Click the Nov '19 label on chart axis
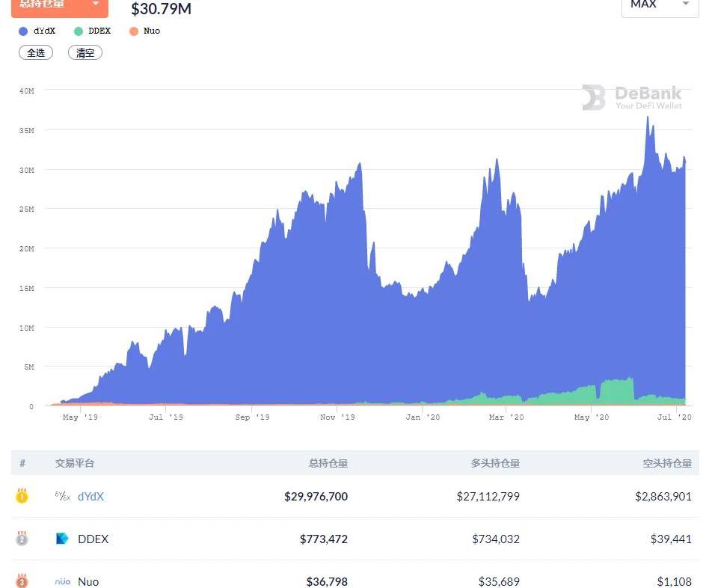 point(337,417)
